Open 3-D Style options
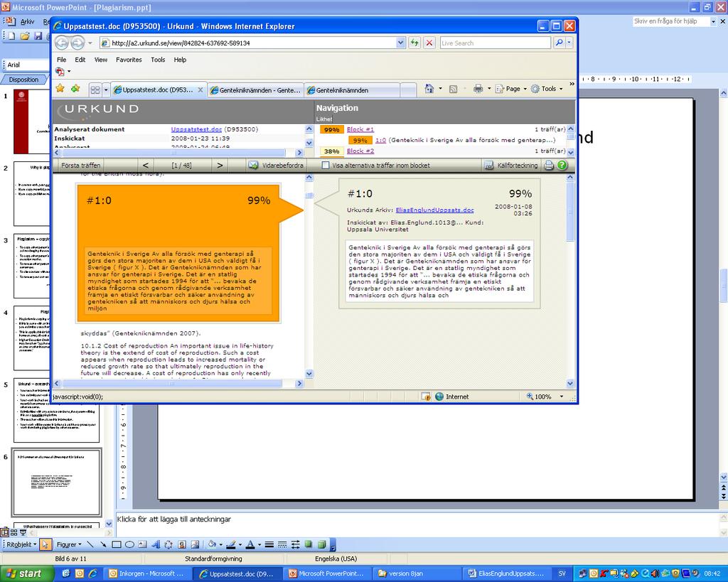Screen dimensions: 728x582 tap(322, 544)
